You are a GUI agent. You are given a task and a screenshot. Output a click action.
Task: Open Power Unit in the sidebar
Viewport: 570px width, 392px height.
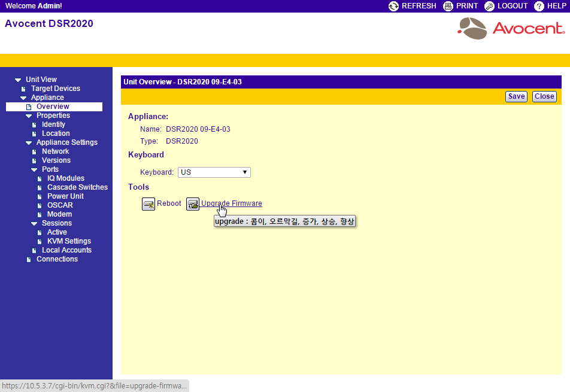[x=65, y=196]
